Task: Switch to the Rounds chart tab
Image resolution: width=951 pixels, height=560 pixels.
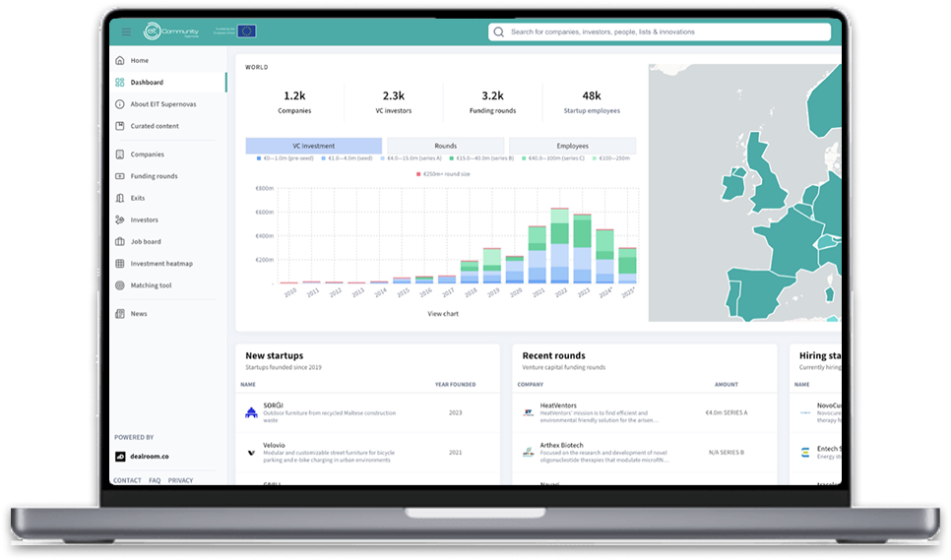Action: pyautogui.click(x=445, y=146)
